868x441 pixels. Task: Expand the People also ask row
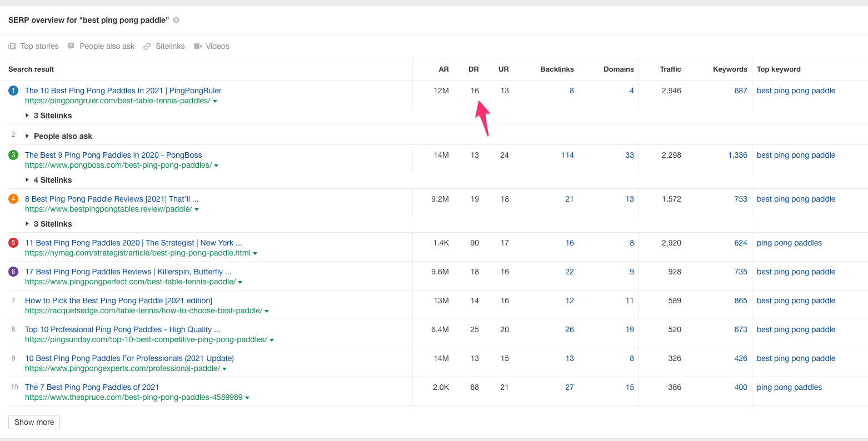59,136
